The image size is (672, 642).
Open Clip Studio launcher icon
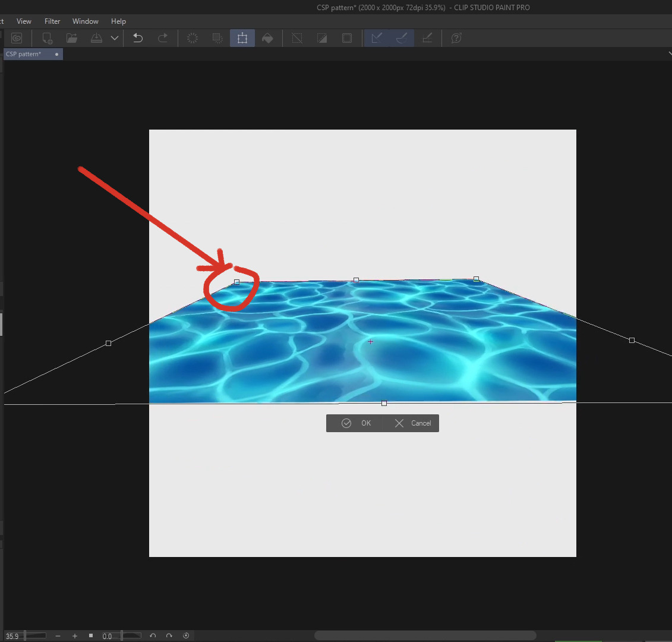(x=17, y=38)
